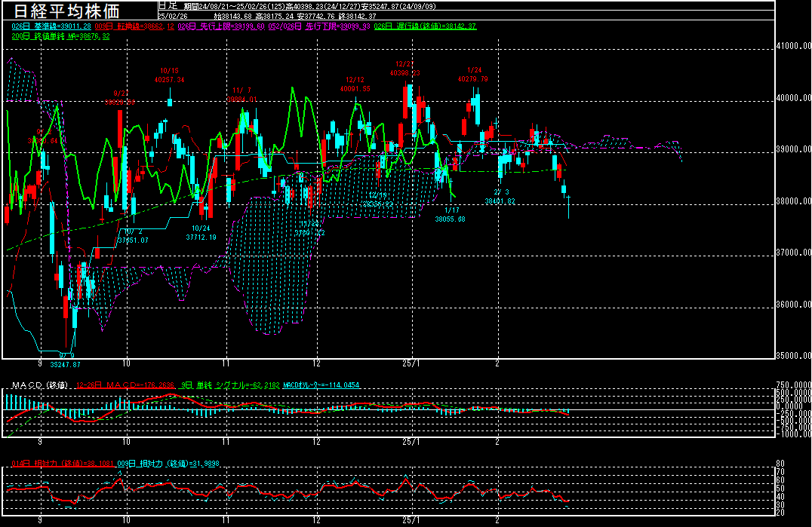The width and height of the screenshot is (812, 527).
Task: Click the 11 month label on main chart axis
Action: tap(226, 363)
